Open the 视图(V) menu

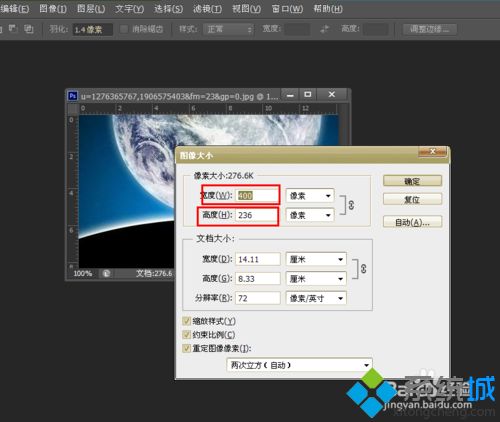click(x=246, y=9)
